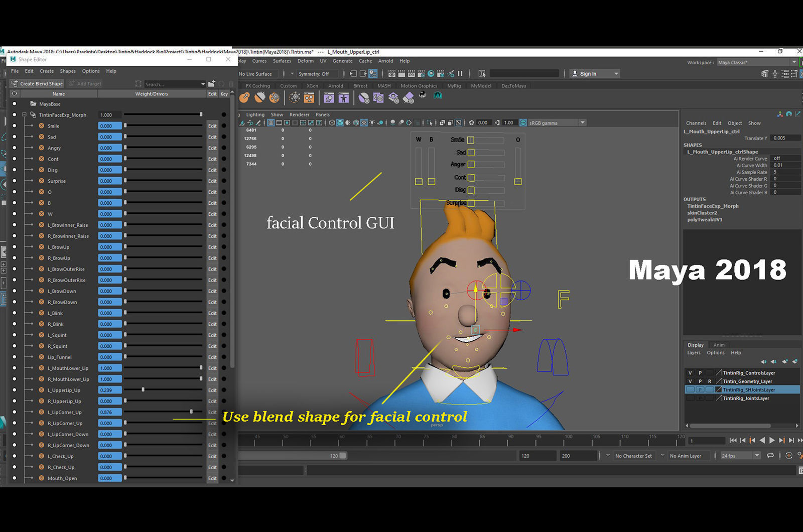Play forward on the timeline
Image resolution: width=803 pixels, height=532 pixels.
[x=772, y=440]
